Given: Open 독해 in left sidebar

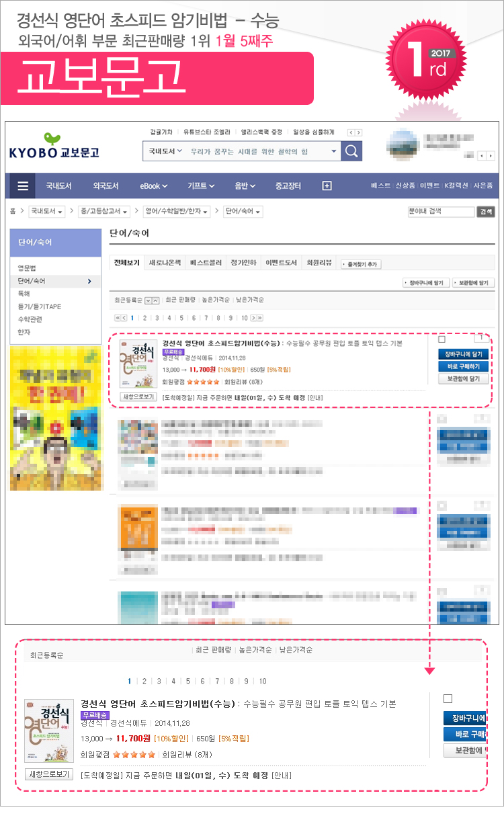Looking at the screenshot, I should pyautogui.click(x=24, y=294).
